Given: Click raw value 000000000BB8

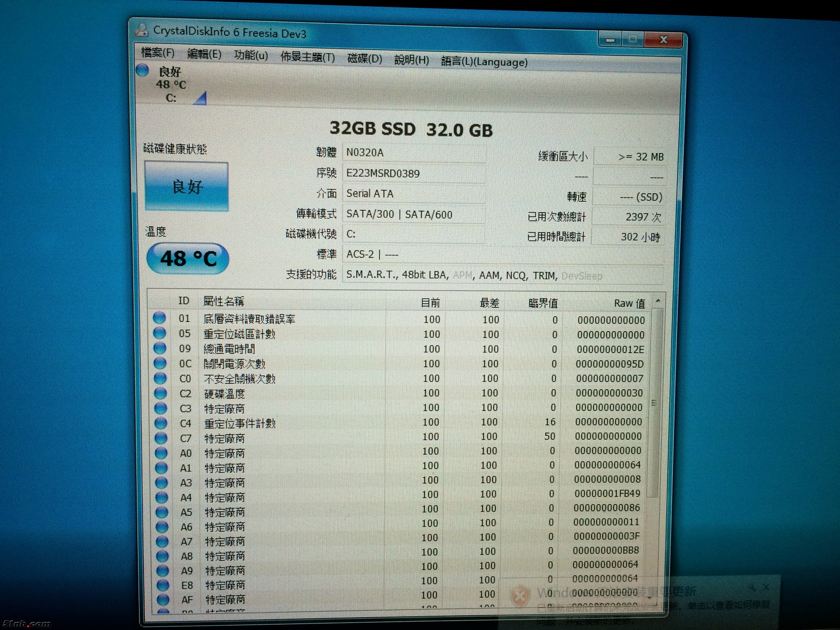Looking at the screenshot, I should pos(606,550).
